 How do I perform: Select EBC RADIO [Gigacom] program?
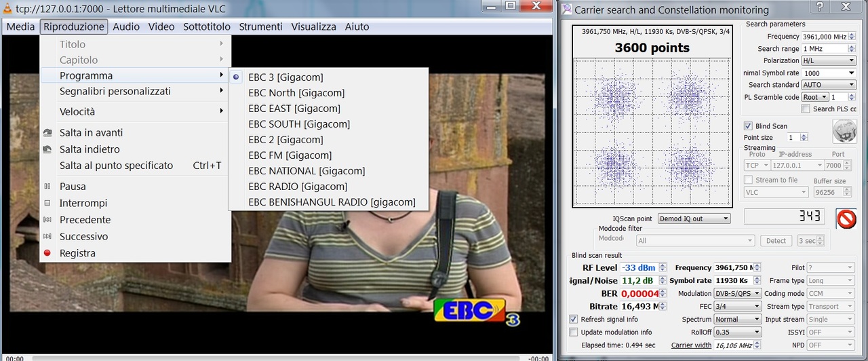(328, 187)
